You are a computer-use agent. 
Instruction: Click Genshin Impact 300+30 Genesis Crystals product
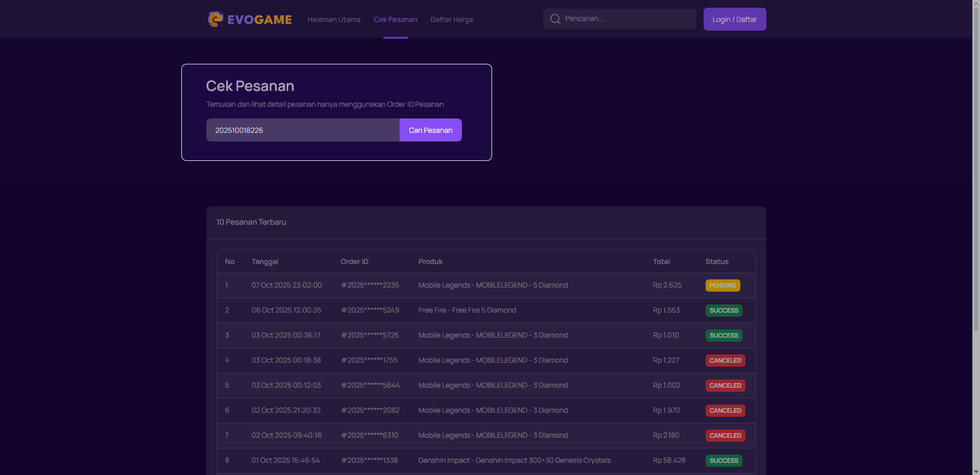[x=515, y=460]
